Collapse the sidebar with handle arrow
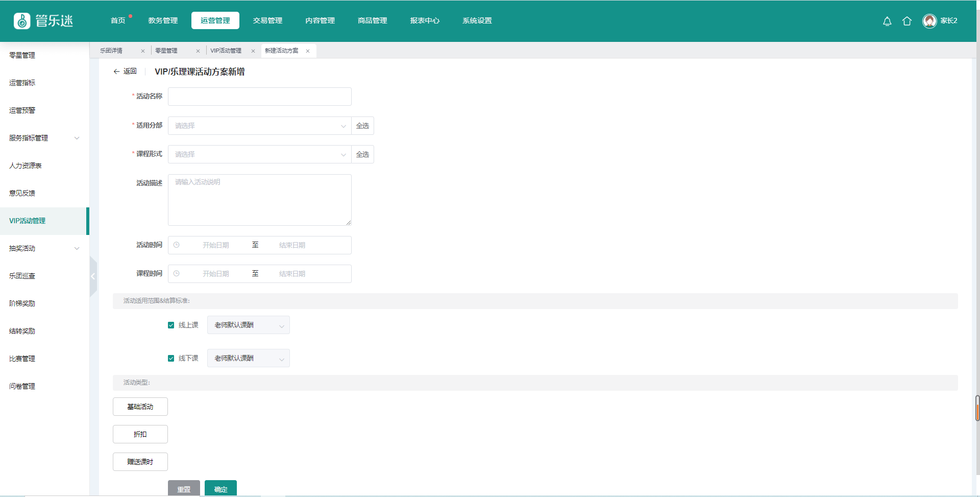The width and height of the screenshot is (980, 497). coord(93,276)
